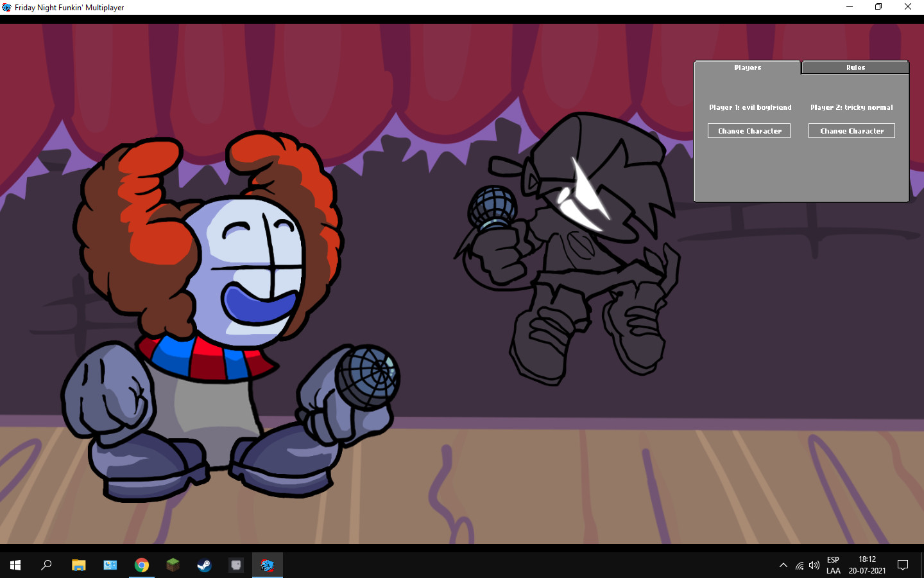Maximize or restore the game window

coord(878,7)
